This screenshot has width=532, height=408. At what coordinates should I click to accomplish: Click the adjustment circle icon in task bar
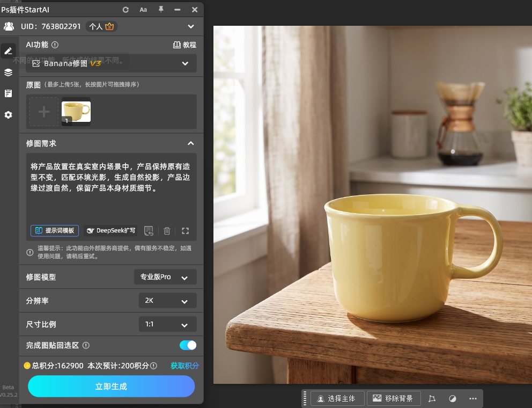(x=453, y=398)
